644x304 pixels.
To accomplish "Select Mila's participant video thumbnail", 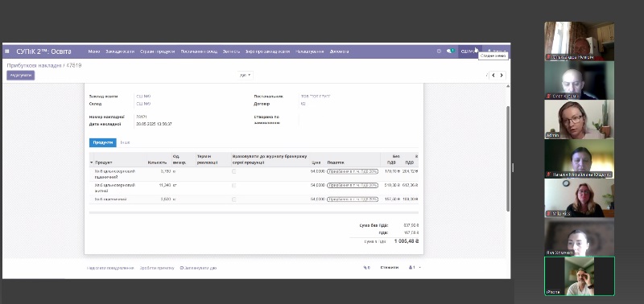I will [579, 198].
